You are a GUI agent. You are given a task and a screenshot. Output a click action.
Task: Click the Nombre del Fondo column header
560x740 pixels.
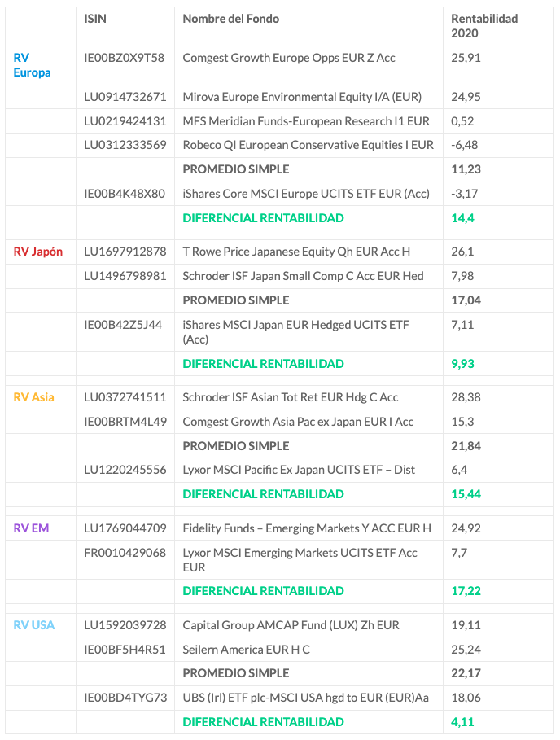coord(230,19)
